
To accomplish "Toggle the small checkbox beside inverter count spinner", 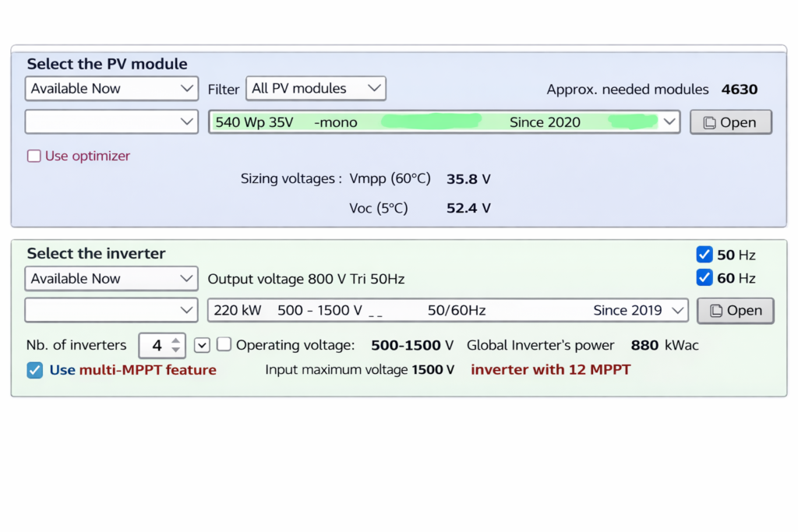I will 202,344.
